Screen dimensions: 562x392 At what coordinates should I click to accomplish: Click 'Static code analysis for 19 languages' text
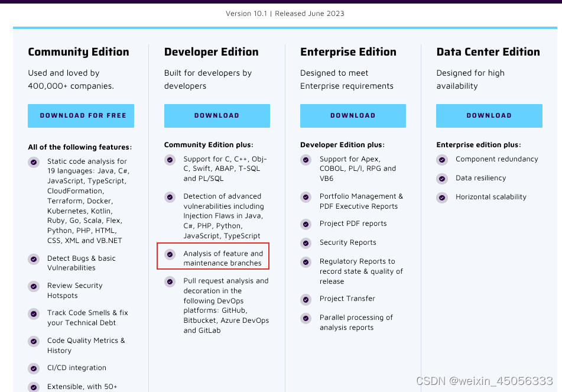(x=88, y=201)
